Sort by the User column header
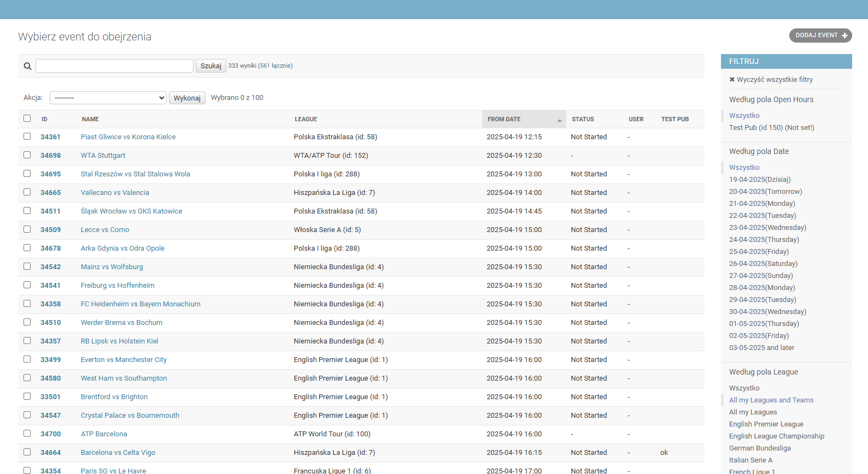 (x=636, y=119)
